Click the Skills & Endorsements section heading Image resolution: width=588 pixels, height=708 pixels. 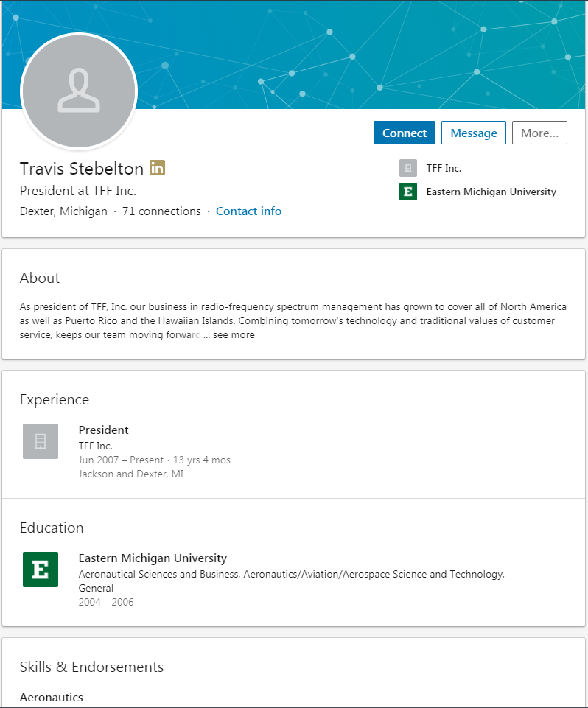click(x=91, y=667)
